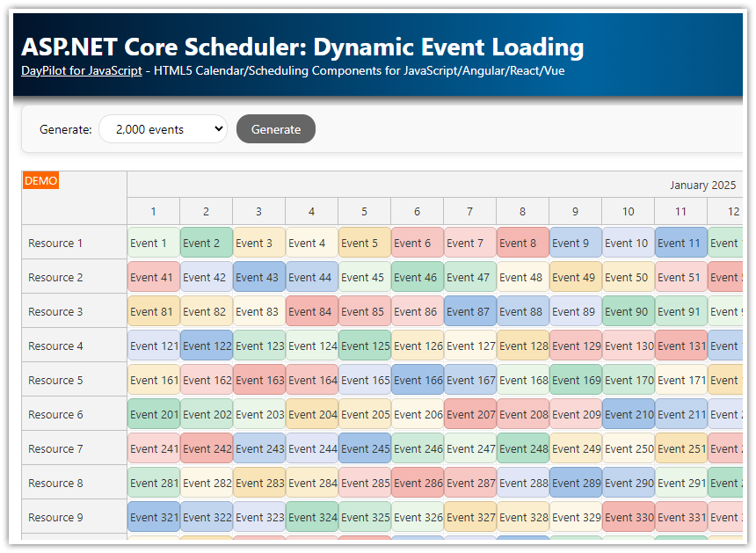Click the day 1 column header
The width and height of the screenshot is (756, 553).
coord(153,211)
